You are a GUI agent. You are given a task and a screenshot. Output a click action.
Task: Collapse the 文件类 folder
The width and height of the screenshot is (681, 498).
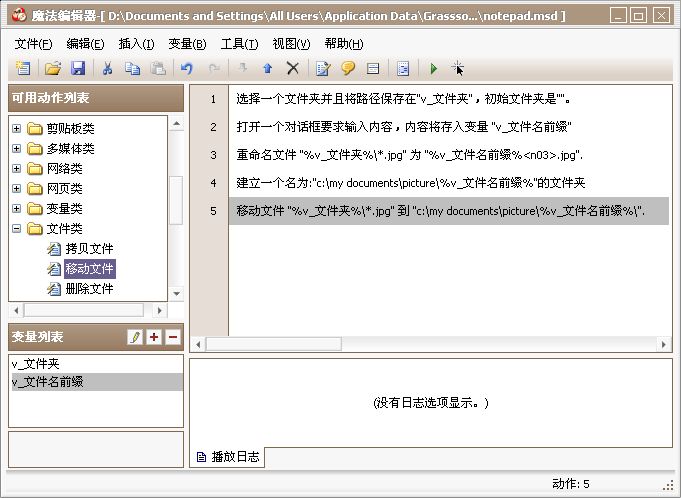click(17, 228)
